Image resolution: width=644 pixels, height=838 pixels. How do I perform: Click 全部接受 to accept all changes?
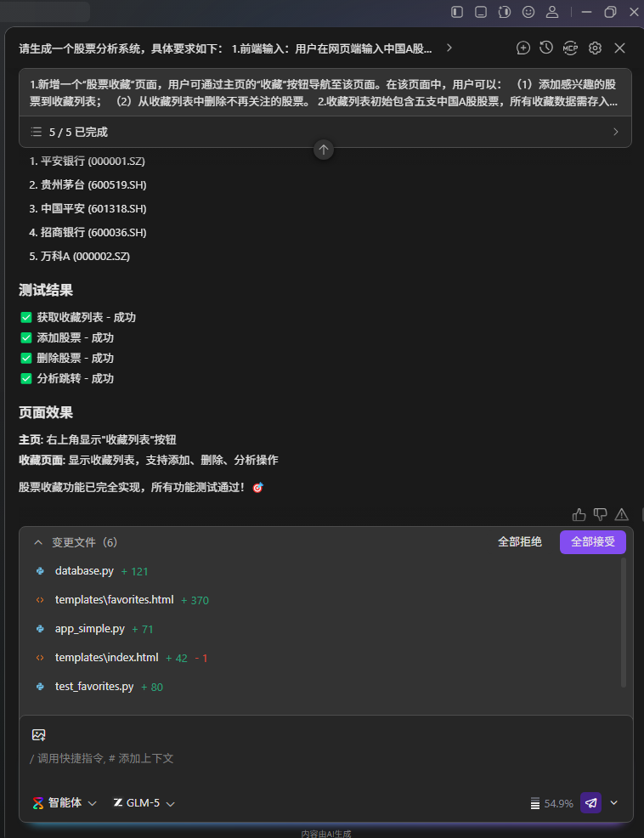tap(593, 542)
